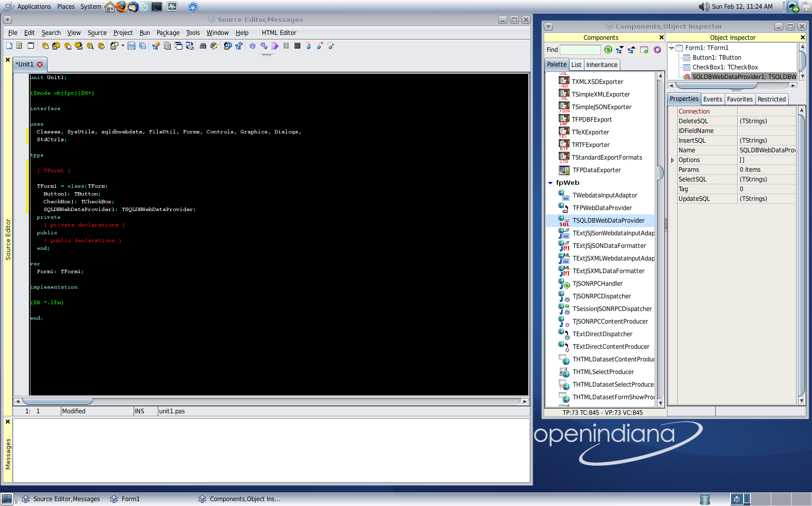This screenshot has height=506, width=812.
Task: Click the Firefox launcher in top panel
Action: click(x=121, y=6)
